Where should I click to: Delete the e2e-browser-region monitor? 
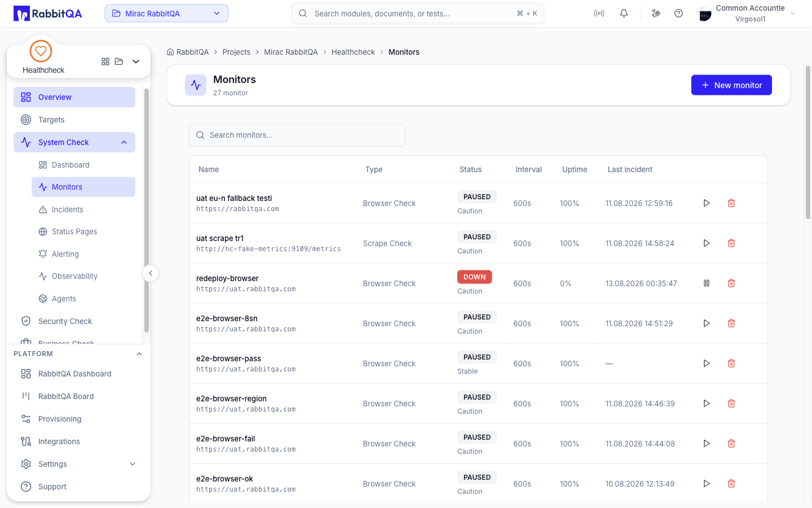731,404
